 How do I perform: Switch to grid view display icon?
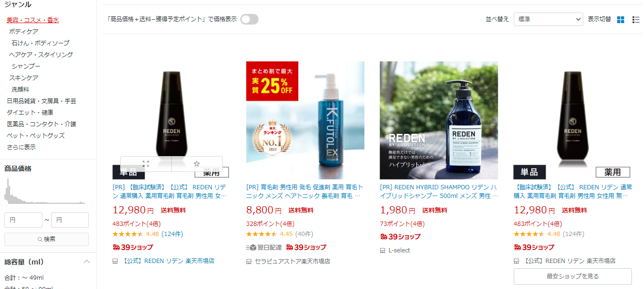(x=620, y=19)
